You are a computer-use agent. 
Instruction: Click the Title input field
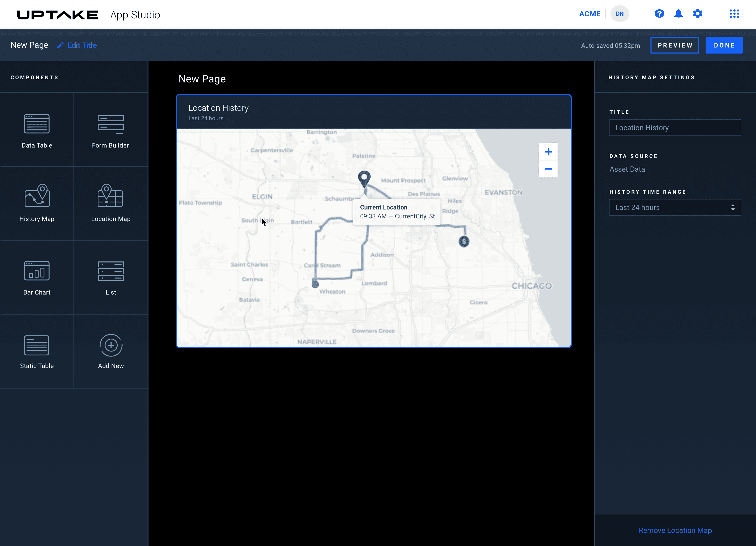pyautogui.click(x=675, y=128)
